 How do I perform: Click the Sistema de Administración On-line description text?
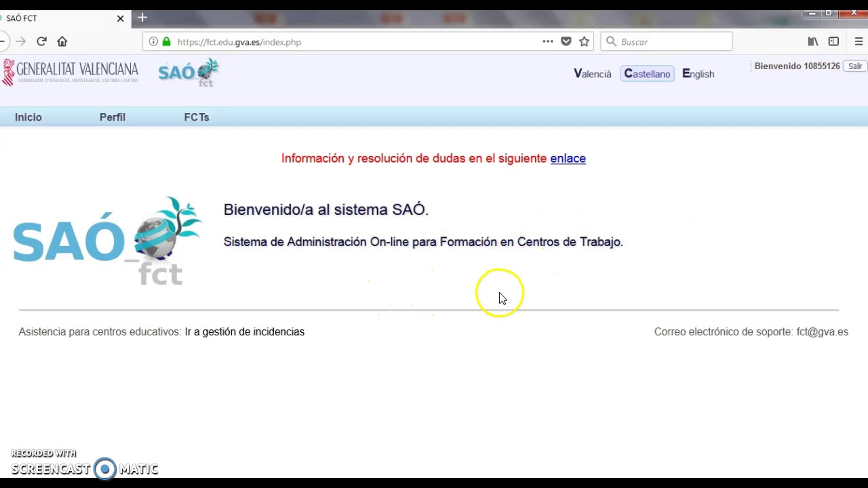pyautogui.click(x=423, y=241)
